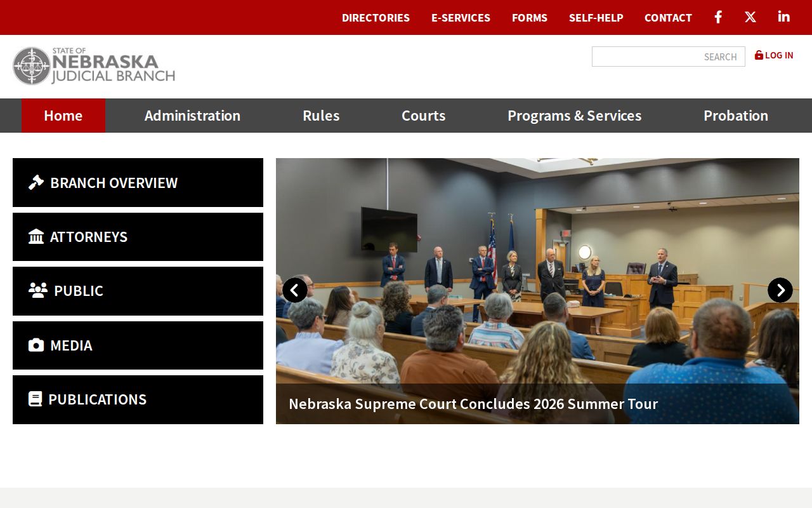Open the Contact link

pyautogui.click(x=668, y=18)
